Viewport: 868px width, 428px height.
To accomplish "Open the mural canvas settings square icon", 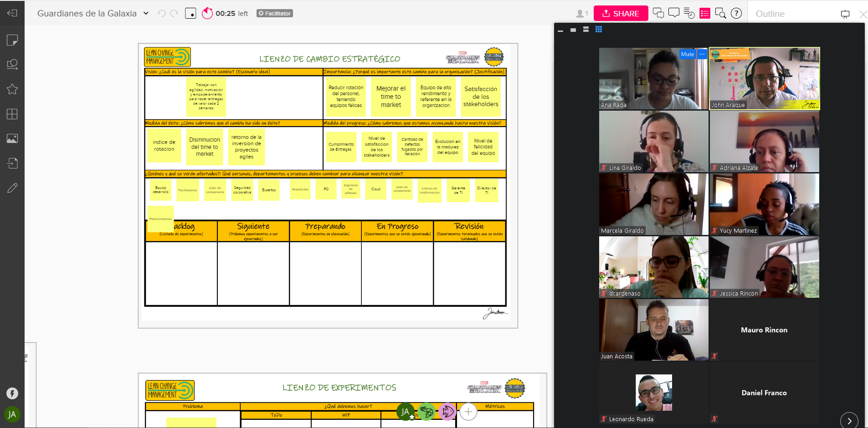I will 191,13.
